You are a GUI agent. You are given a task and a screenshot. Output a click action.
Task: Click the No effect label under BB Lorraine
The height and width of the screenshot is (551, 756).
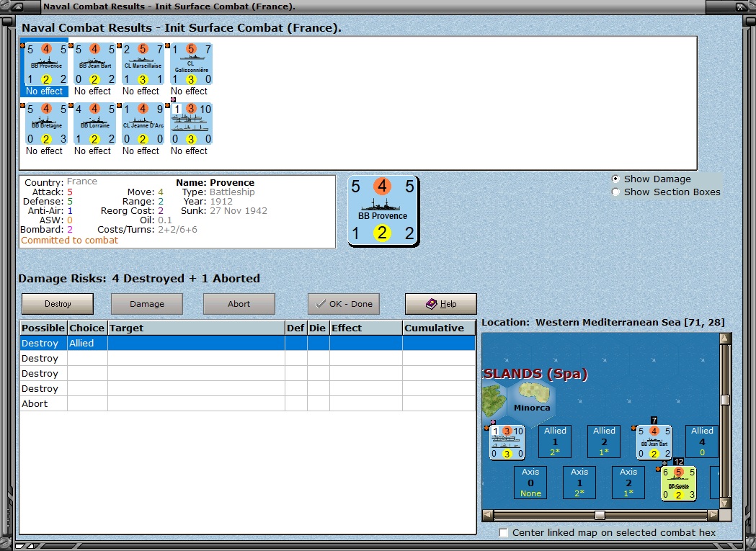(92, 151)
